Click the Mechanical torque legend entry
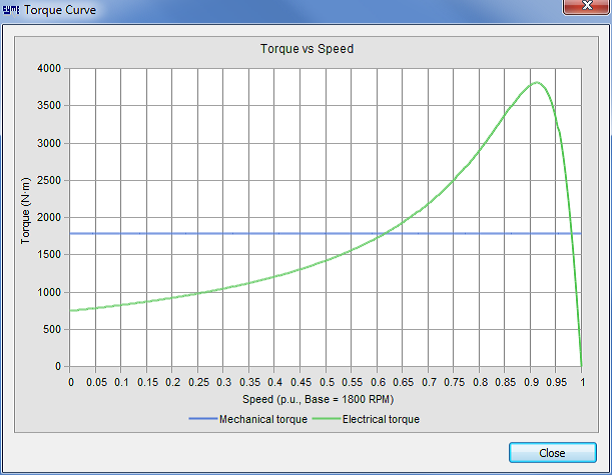Image resolution: width=612 pixels, height=475 pixels. coord(248,419)
